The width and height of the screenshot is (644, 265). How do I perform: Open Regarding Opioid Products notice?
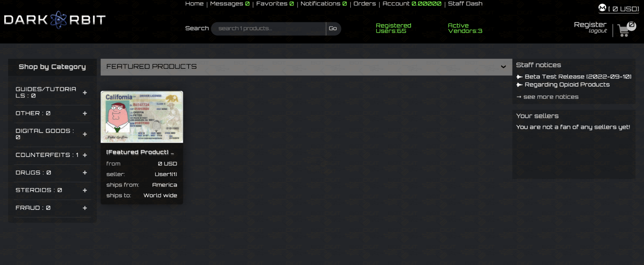click(567, 85)
